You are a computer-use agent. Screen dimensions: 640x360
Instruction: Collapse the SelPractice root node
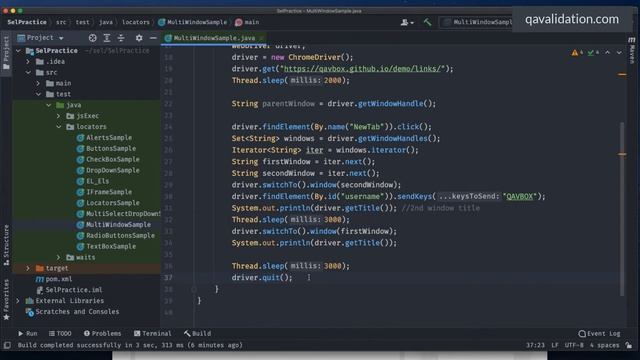[x=18, y=51]
